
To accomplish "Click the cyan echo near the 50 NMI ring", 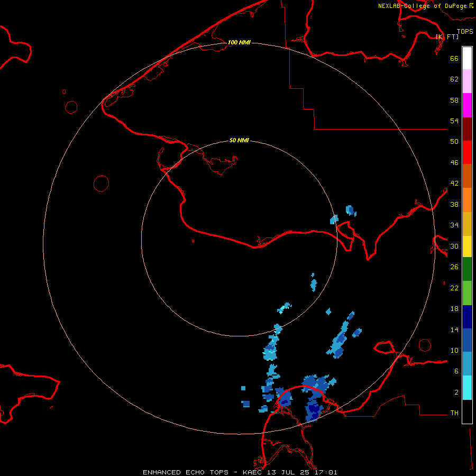I will pyautogui.click(x=284, y=308).
